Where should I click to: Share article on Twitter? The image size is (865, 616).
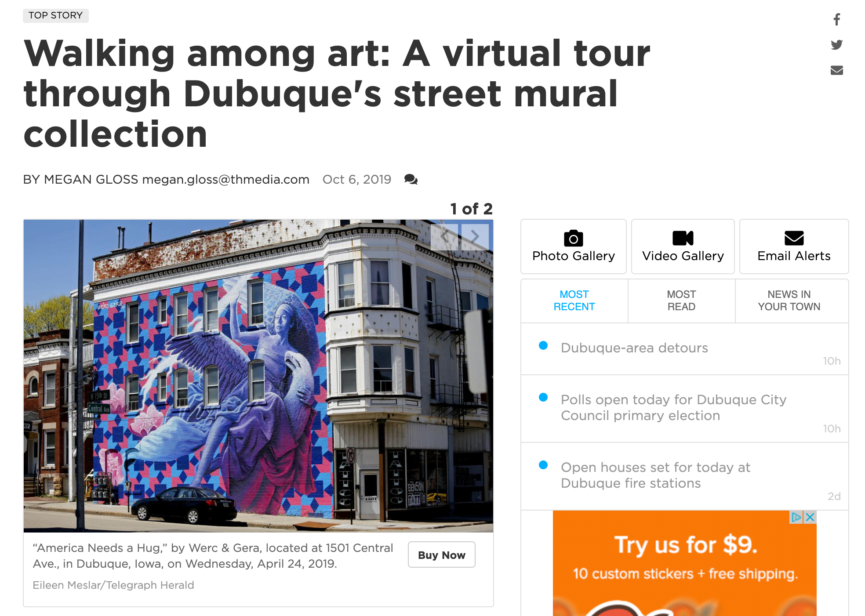pos(836,45)
